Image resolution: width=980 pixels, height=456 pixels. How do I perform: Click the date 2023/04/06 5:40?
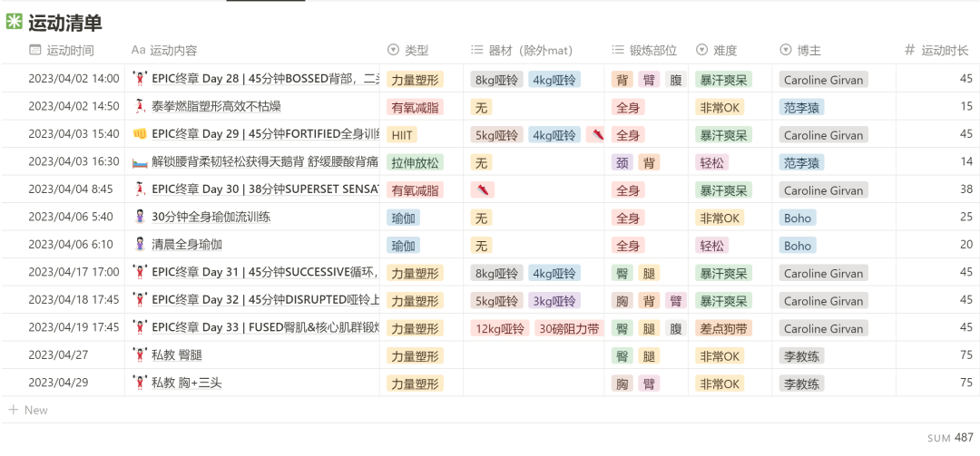coord(71,217)
